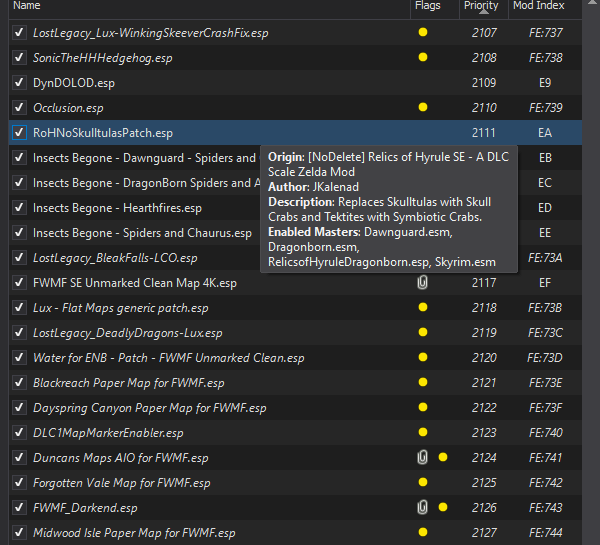Disable Insects Begone - Hearthfires.esp checkbox
The width and height of the screenshot is (600, 545).
19,208
